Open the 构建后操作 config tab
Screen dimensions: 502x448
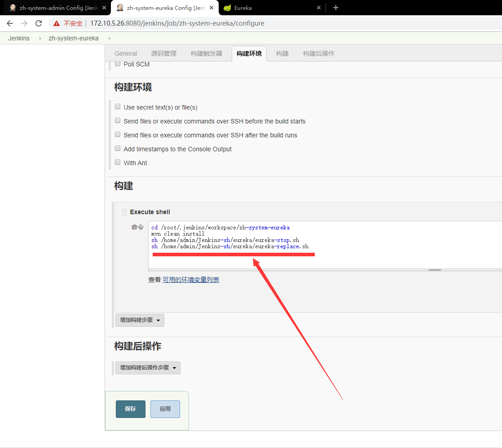pyautogui.click(x=318, y=53)
